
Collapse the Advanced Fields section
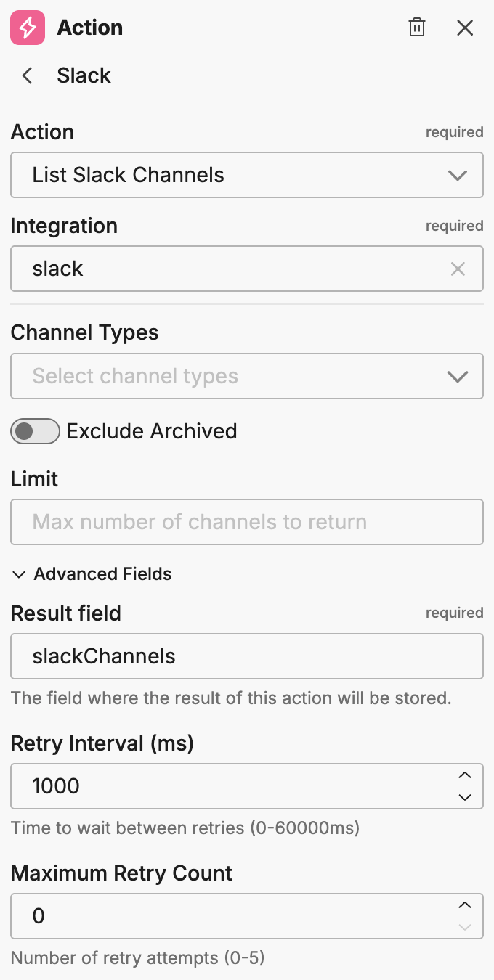(x=18, y=574)
